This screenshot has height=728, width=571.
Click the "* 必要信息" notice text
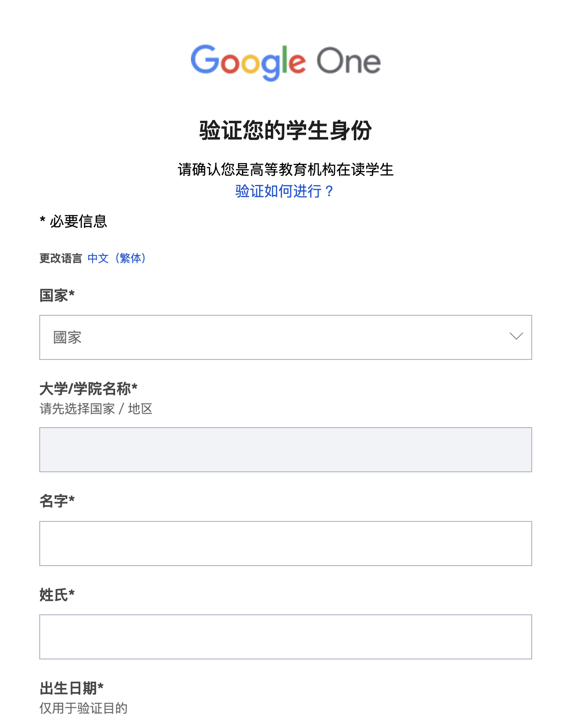click(x=74, y=221)
